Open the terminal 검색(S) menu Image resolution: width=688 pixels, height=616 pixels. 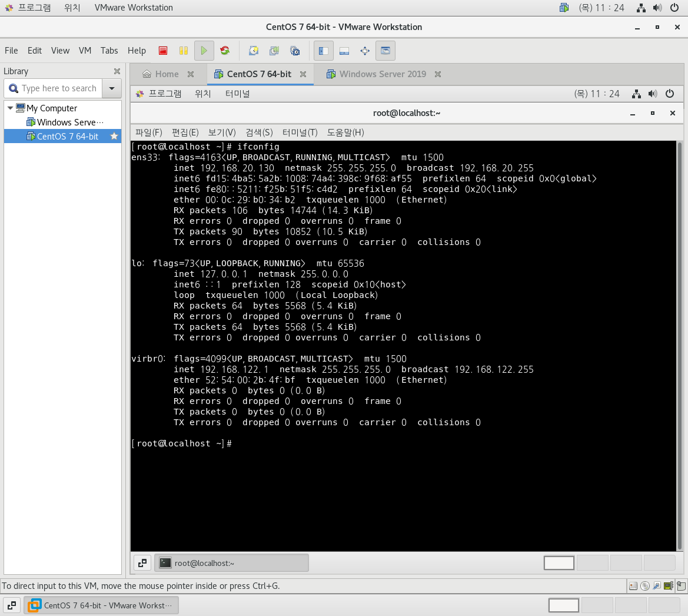coord(260,133)
